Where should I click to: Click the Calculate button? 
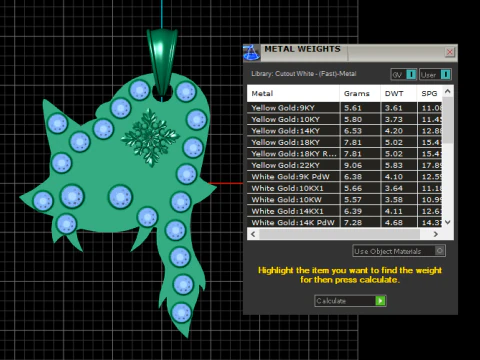point(350,301)
